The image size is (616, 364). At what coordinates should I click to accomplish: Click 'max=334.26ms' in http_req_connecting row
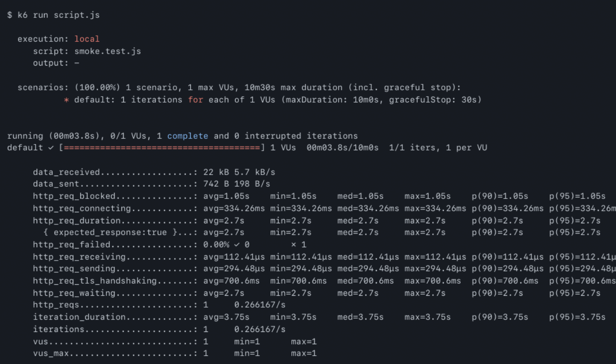pyautogui.click(x=435, y=209)
